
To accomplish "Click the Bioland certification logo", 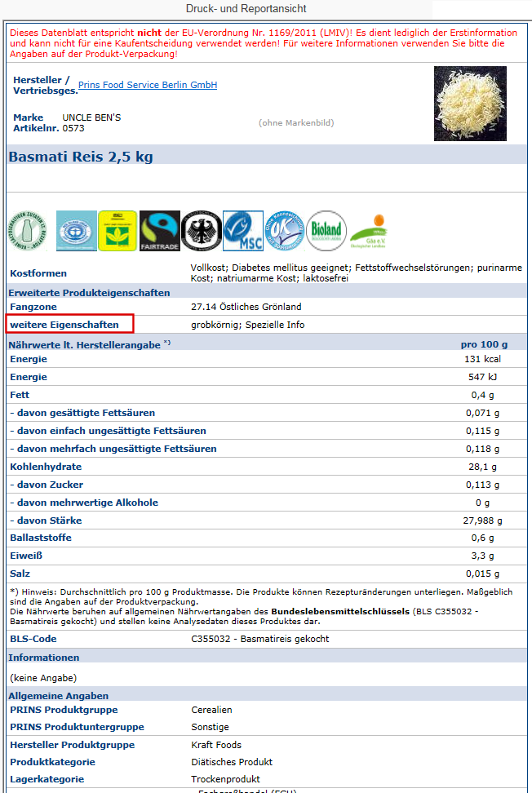I will point(326,231).
